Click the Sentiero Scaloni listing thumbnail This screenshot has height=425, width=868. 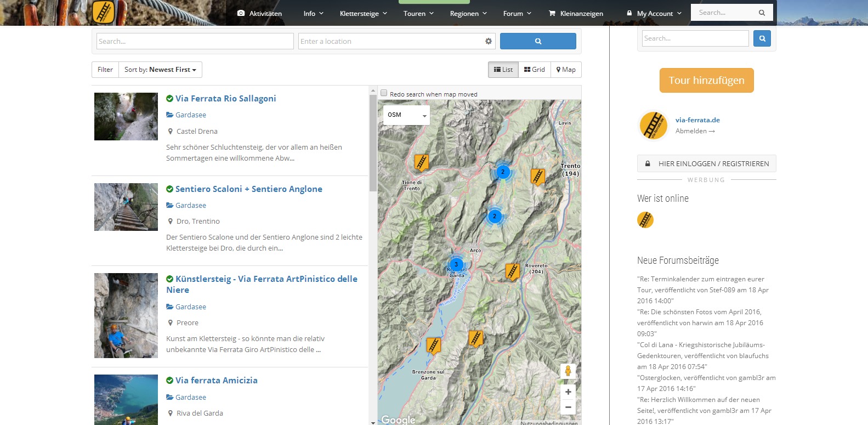click(126, 207)
